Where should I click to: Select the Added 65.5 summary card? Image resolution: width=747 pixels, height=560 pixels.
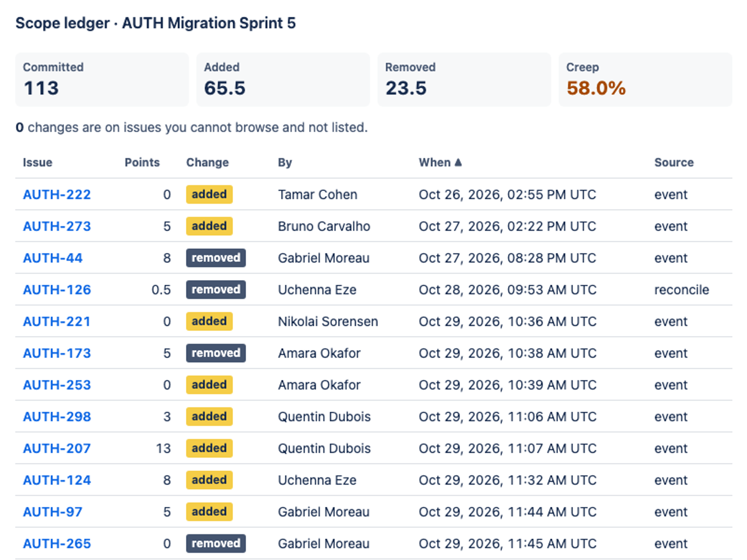pos(283,80)
